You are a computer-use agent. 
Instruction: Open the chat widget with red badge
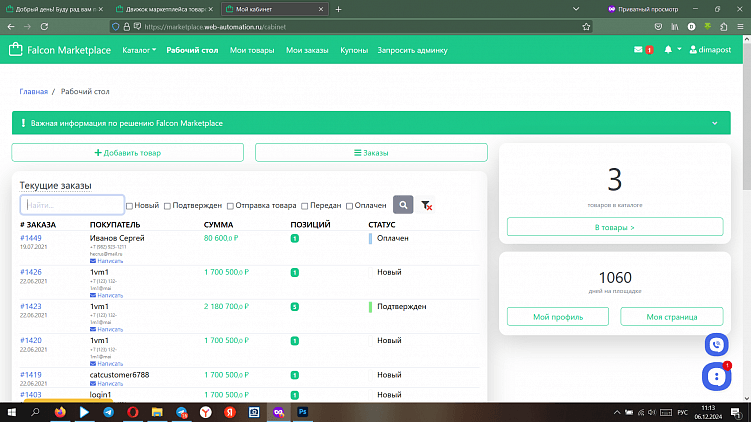[x=717, y=376]
